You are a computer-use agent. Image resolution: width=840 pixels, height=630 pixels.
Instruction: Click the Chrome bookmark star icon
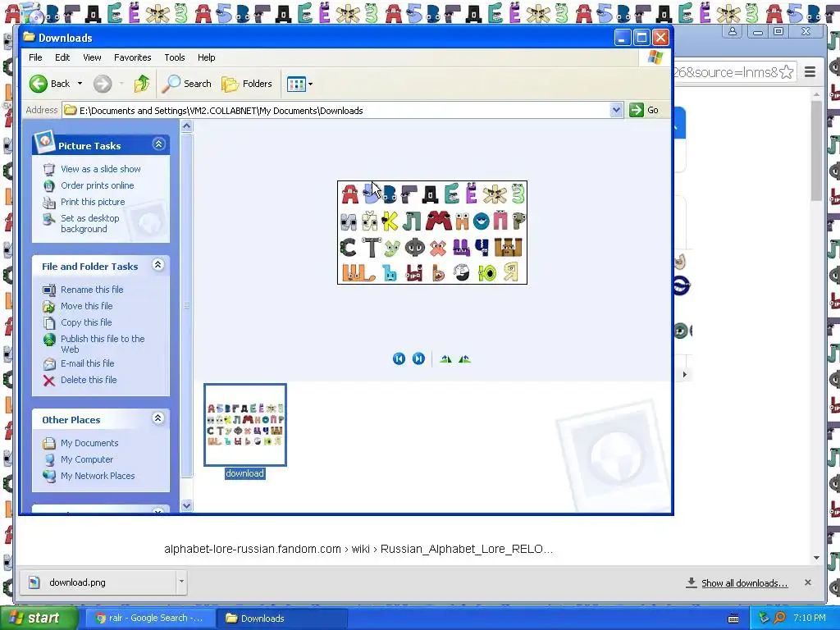pos(787,72)
